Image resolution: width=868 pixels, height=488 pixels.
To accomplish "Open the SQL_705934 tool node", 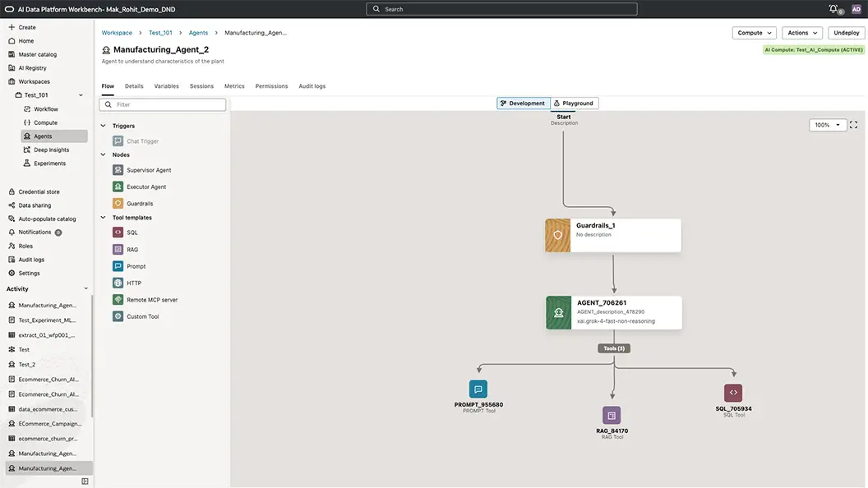I will point(733,393).
